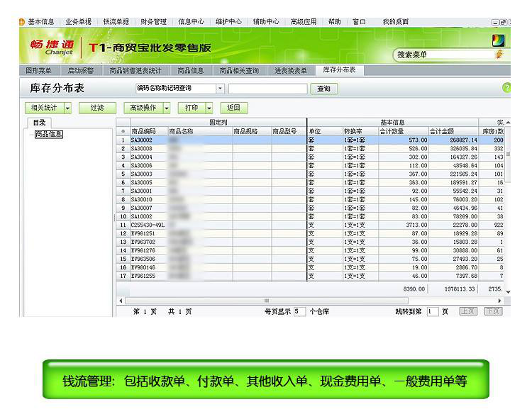Viewport: 532px width, 414px height.
Task: Switch to the 进货换货单 tab
Action: [291, 71]
